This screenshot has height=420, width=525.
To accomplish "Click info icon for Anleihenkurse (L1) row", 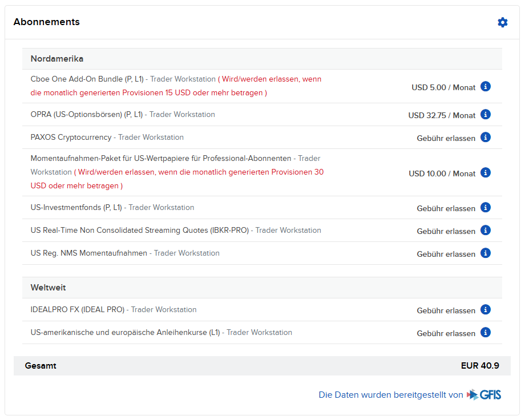I will coord(486,332).
